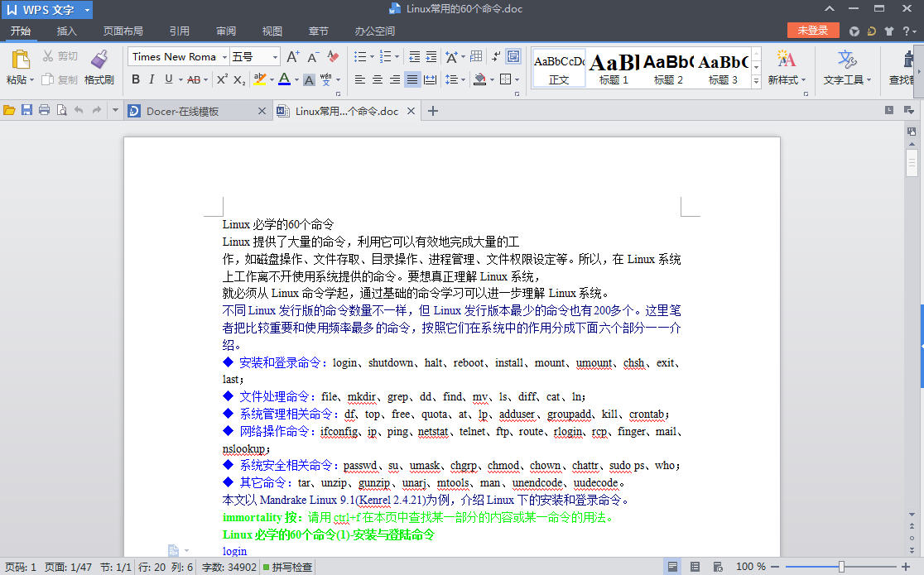The height and width of the screenshot is (575, 924).
Task: Clear formatting with the eraser icon
Action: coord(333,56)
